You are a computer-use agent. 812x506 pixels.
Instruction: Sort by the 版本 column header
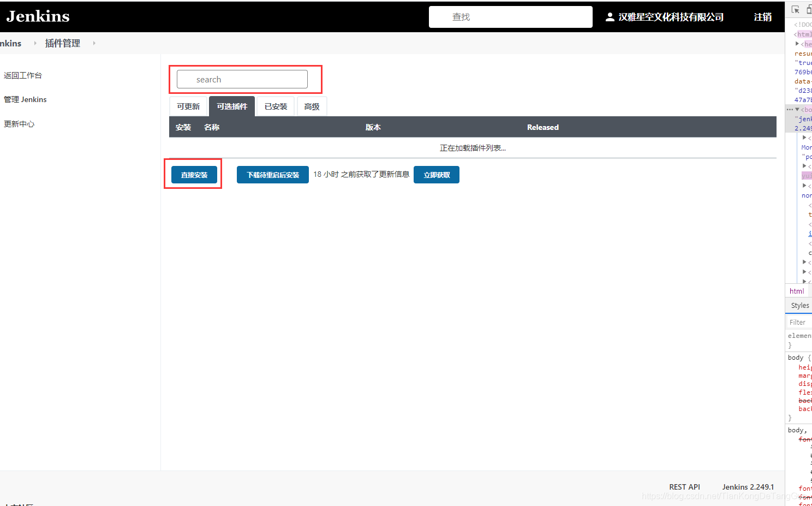coord(373,127)
